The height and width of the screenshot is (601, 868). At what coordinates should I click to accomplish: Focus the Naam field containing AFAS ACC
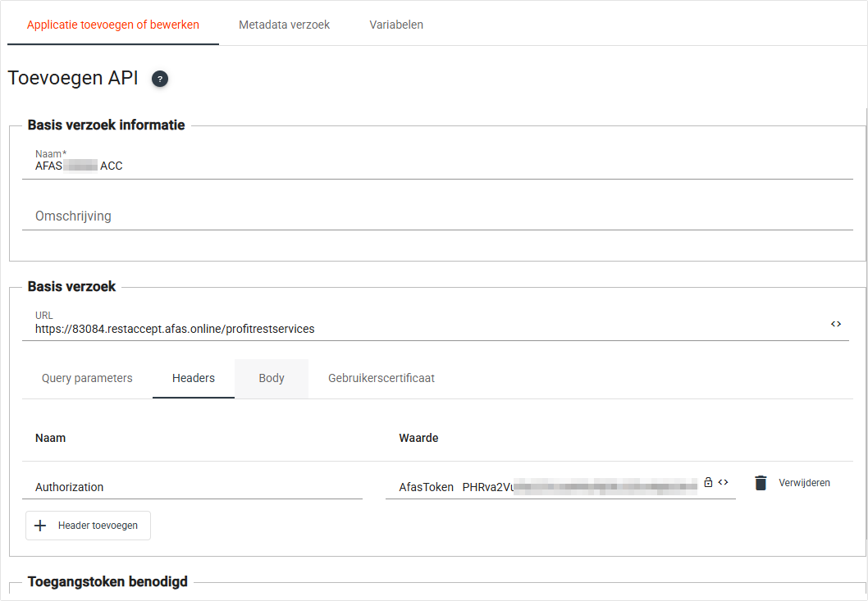click(410, 166)
